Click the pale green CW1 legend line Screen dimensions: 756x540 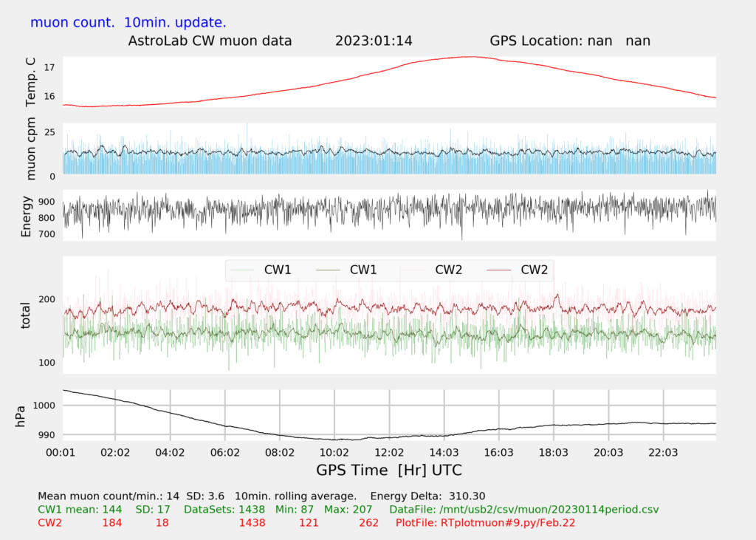pos(242,270)
